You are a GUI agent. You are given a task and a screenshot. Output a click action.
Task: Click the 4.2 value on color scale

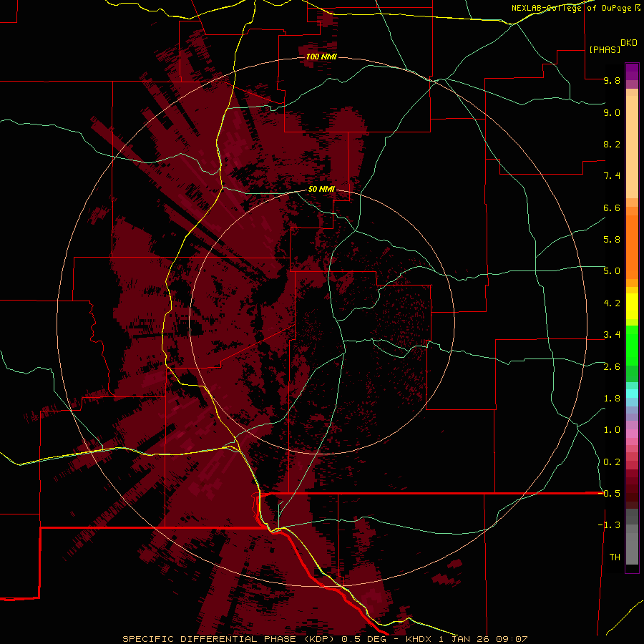pyautogui.click(x=612, y=303)
